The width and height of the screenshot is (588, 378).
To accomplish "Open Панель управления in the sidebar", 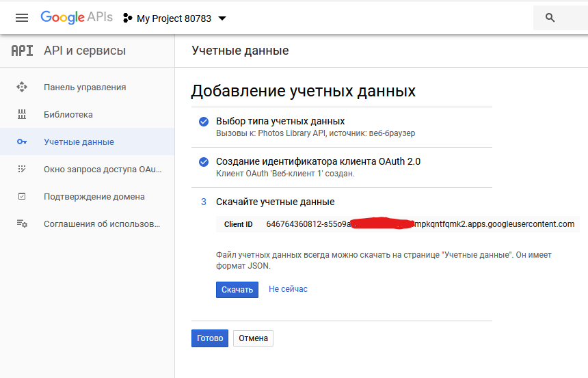I will pyautogui.click(x=87, y=87).
